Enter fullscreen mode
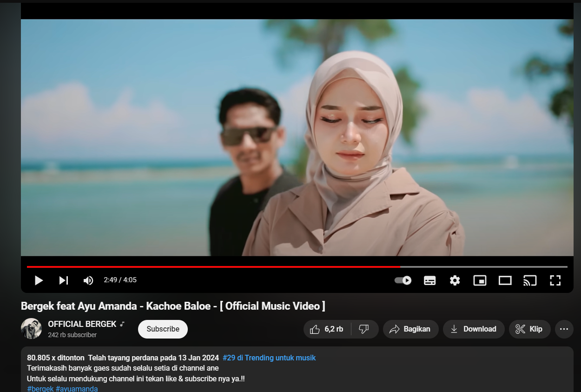Screen dimensions: 581x392 pos(555,280)
